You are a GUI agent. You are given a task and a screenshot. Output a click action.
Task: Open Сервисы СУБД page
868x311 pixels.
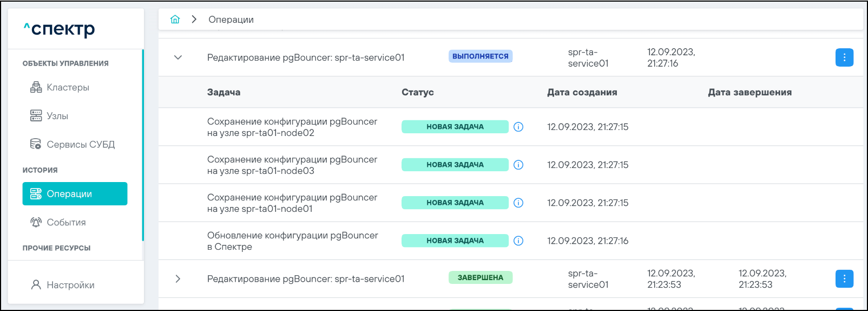coord(80,145)
